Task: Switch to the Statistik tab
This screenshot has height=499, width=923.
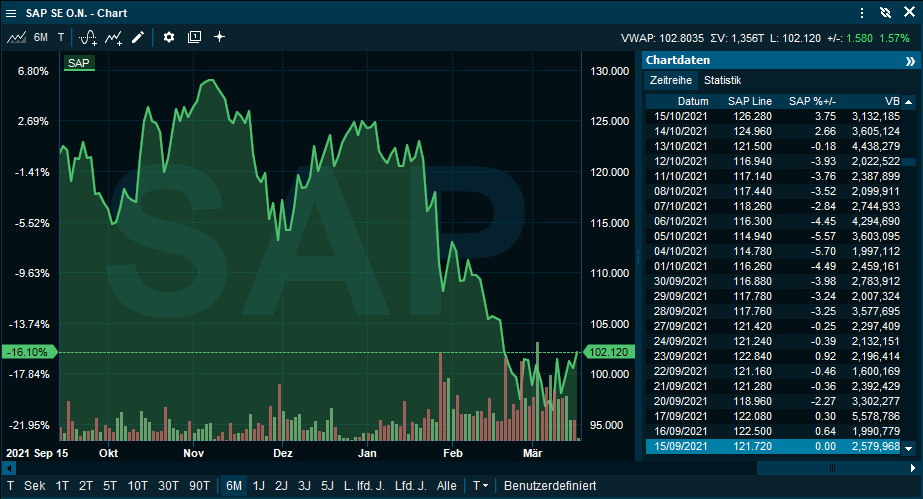Action: coord(722,80)
